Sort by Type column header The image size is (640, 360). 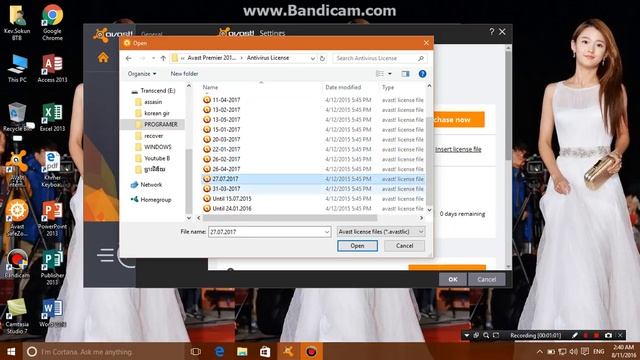[388, 87]
